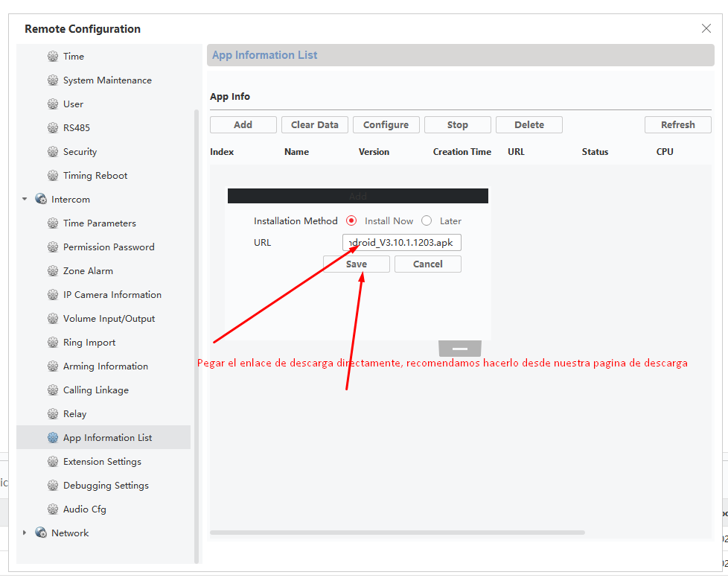Open System Maintenance in the sidebar
This screenshot has height=578, width=728.
click(107, 80)
